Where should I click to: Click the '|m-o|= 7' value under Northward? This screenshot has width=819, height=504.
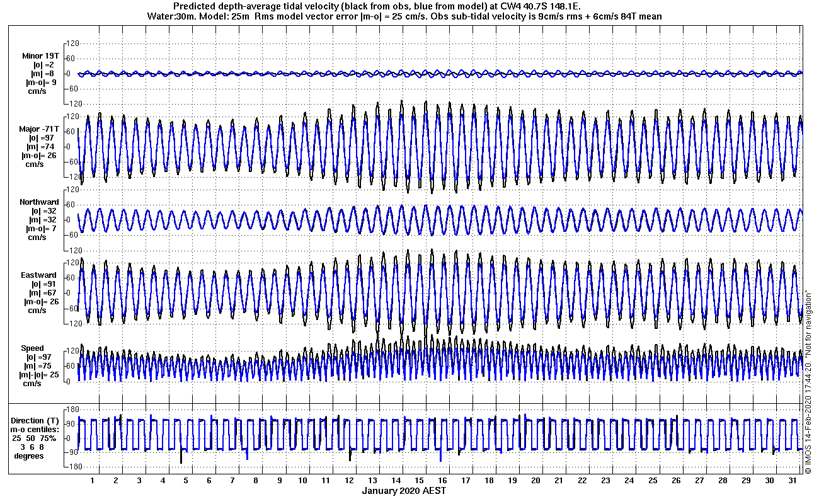42,229
